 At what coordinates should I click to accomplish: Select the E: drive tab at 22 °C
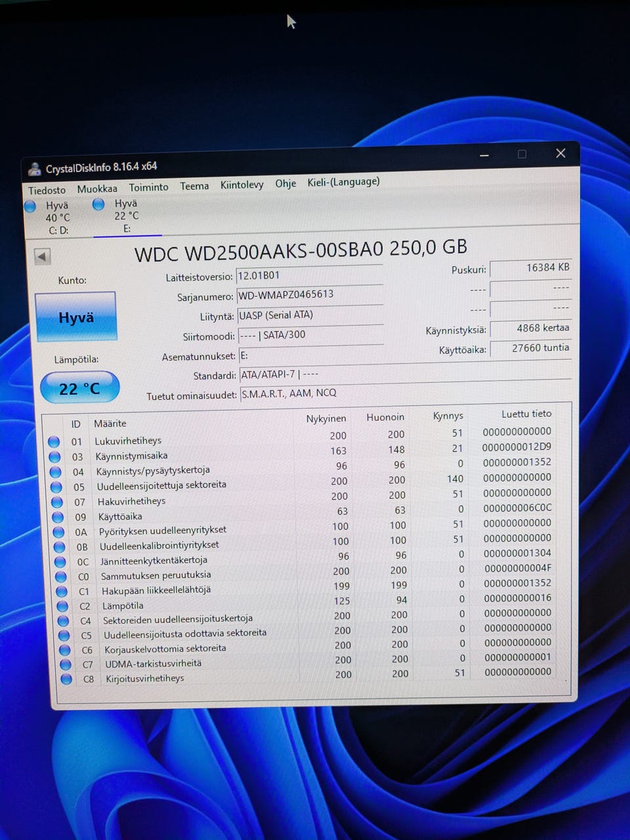[x=127, y=216]
